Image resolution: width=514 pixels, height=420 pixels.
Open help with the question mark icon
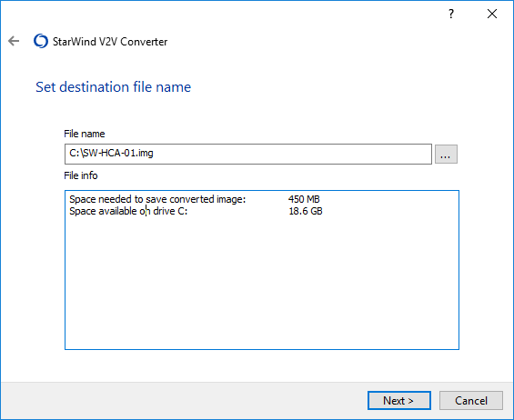(x=451, y=14)
